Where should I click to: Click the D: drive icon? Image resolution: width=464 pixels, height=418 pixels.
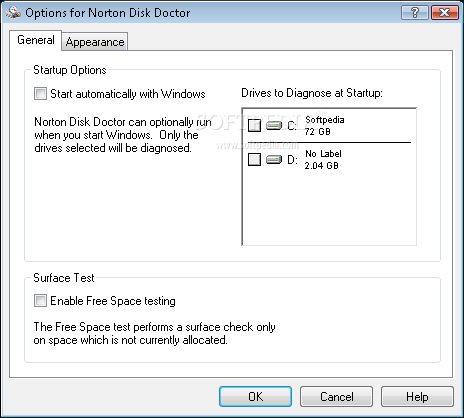(x=274, y=160)
